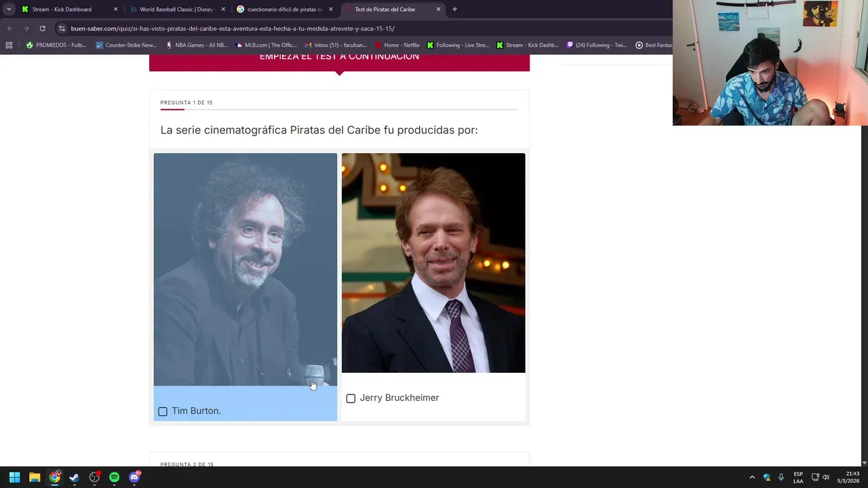This screenshot has width=868, height=488.
Task: Select the Tim Burton photo
Action: click(x=245, y=270)
